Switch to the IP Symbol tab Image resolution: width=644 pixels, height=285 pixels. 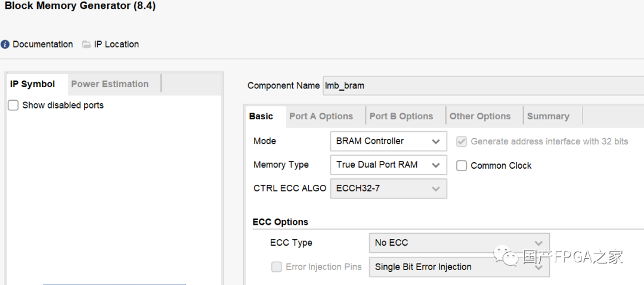coord(33,84)
